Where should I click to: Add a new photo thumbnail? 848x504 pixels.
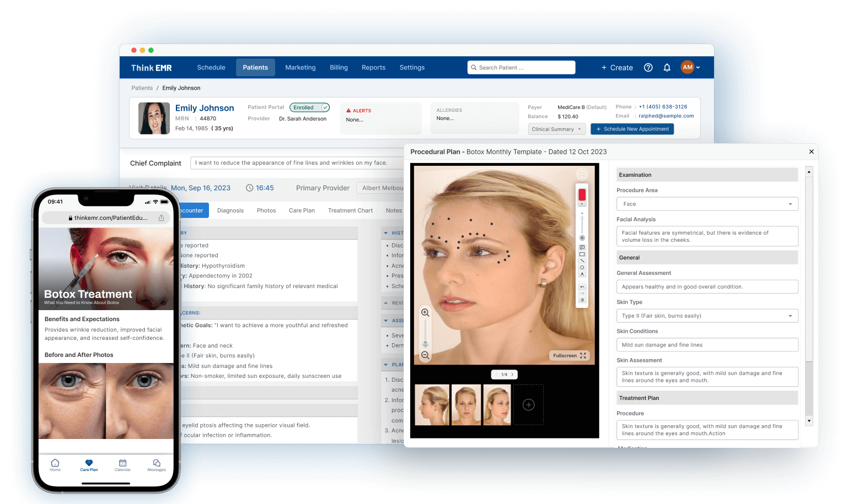528,405
